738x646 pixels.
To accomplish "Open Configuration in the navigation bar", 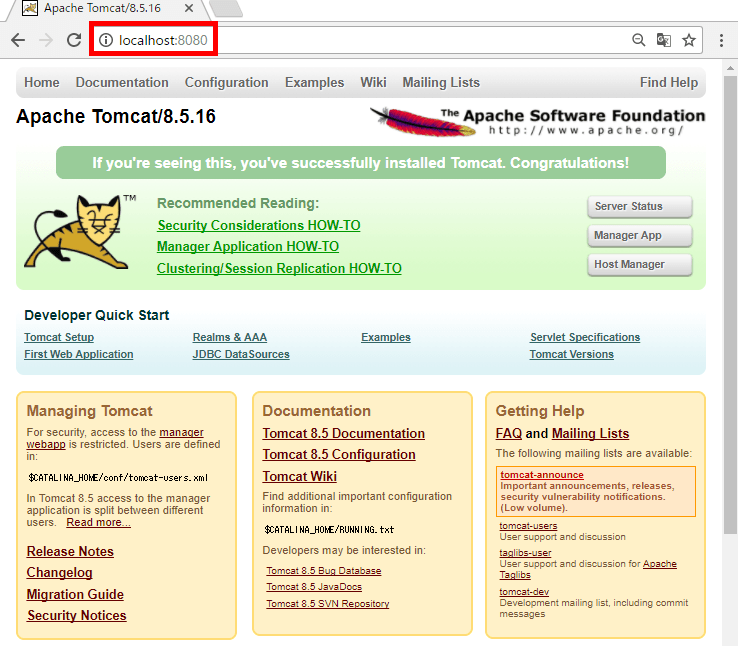I will (226, 82).
